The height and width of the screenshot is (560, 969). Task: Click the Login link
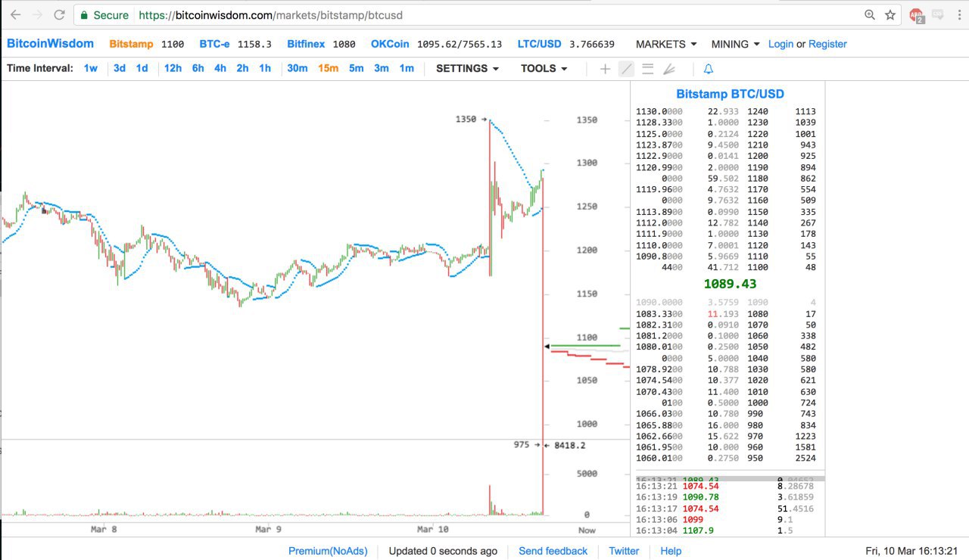780,44
